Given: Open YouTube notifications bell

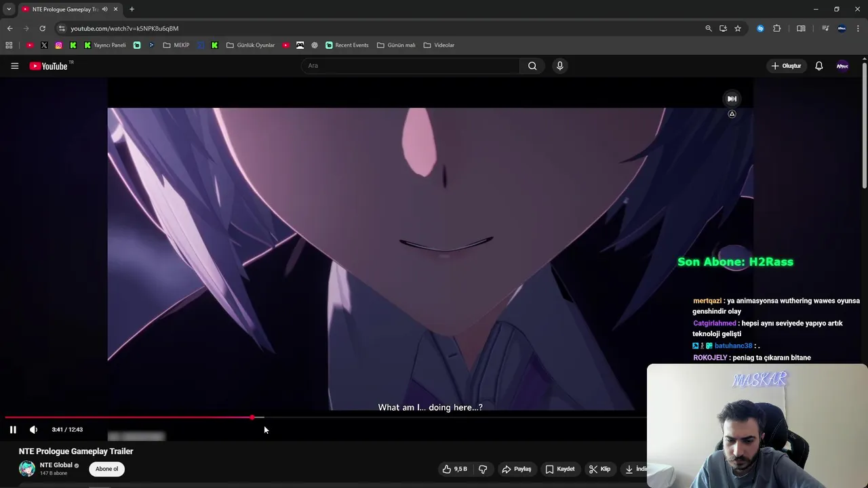Looking at the screenshot, I should [x=819, y=66].
